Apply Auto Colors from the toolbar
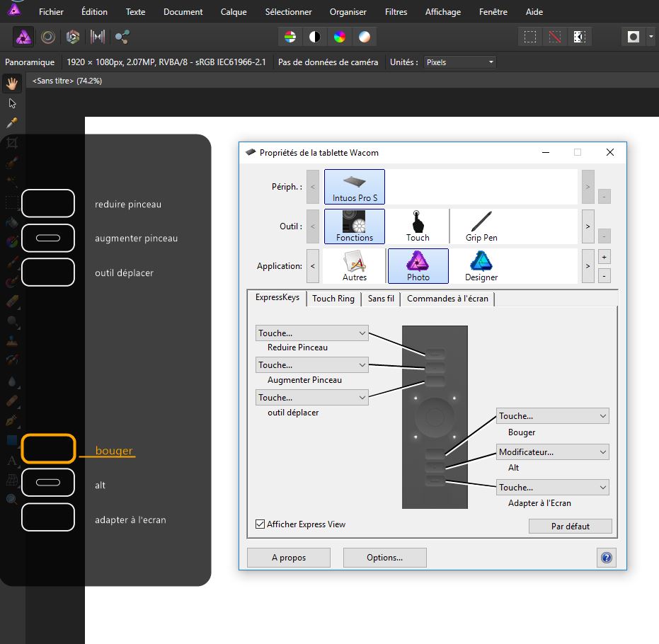The height and width of the screenshot is (644, 659). (340, 37)
